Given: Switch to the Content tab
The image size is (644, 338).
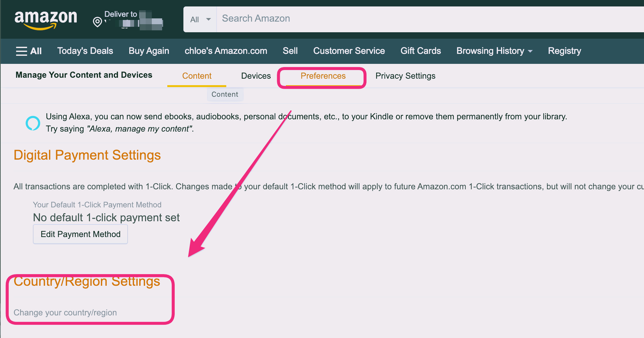Looking at the screenshot, I should point(197,76).
